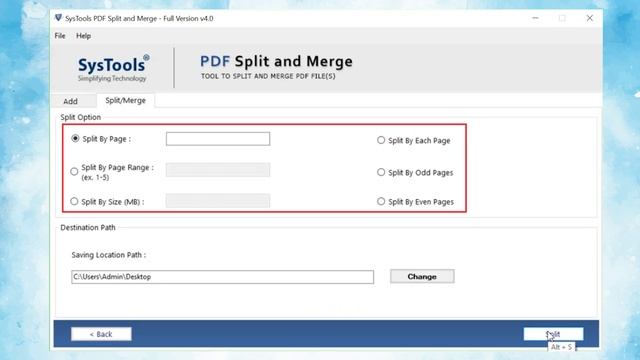Choose the Split By Page Range option
This screenshot has width=640, height=360.
(74, 172)
